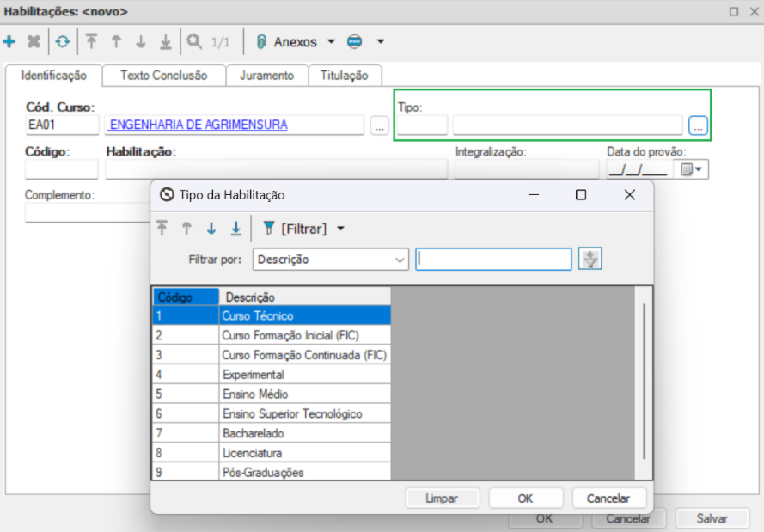Sort by the Código column header
This screenshot has height=532, width=764.
pos(186,297)
